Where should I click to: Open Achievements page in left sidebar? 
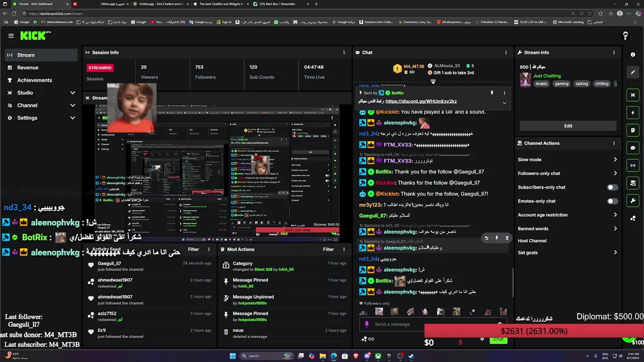(41, 80)
